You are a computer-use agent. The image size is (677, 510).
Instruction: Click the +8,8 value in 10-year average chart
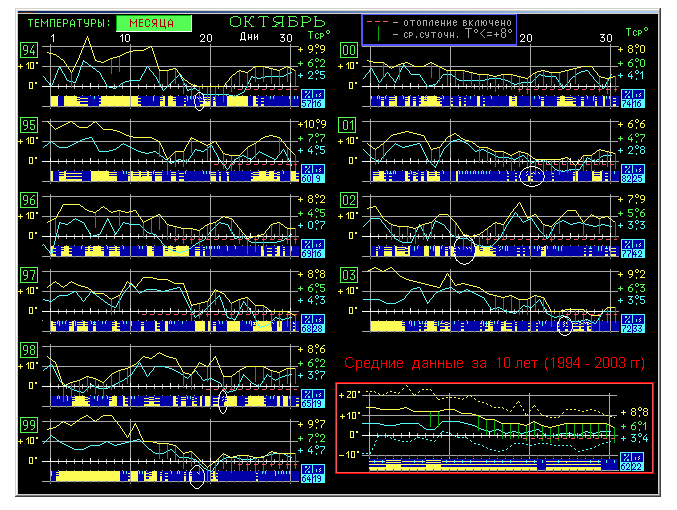tap(635, 412)
